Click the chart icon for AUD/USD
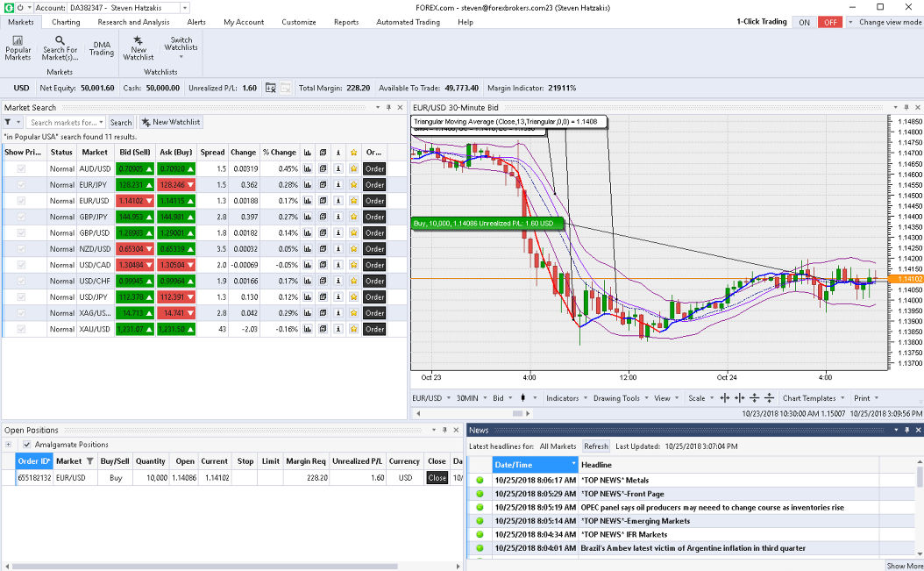 pos(307,168)
